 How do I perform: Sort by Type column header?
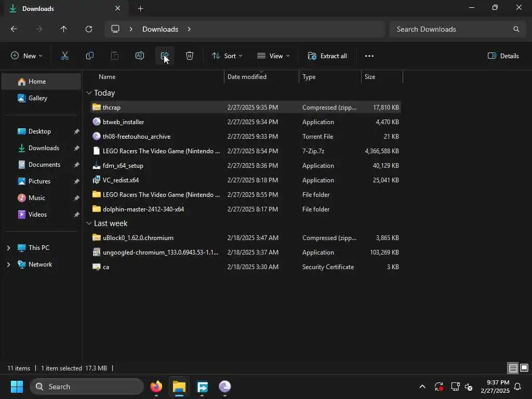click(x=309, y=77)
